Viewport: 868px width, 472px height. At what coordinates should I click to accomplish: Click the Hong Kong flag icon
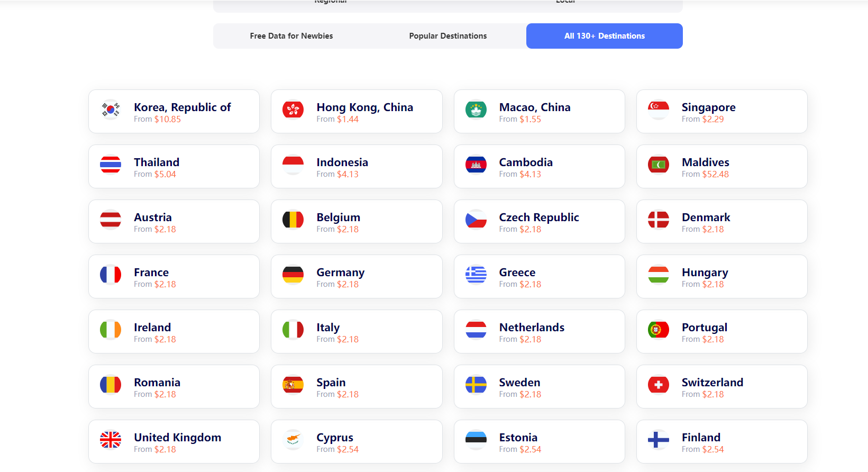(293, 110)
